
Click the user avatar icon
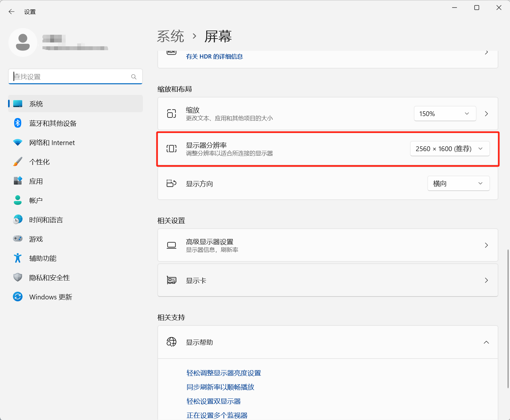[23, 42]
